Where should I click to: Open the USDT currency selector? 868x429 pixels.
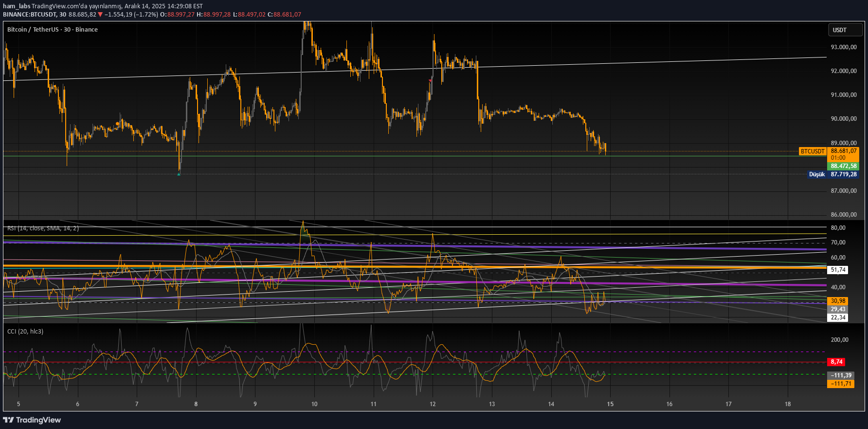click(845, 30)
